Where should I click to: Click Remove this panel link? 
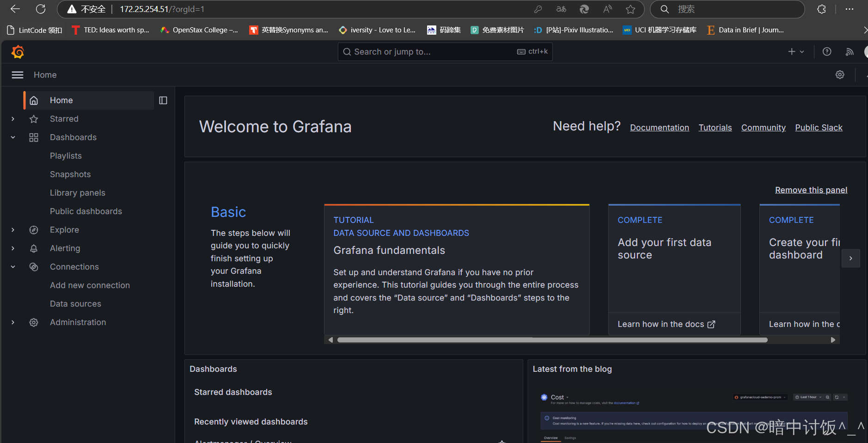[811, 190]
